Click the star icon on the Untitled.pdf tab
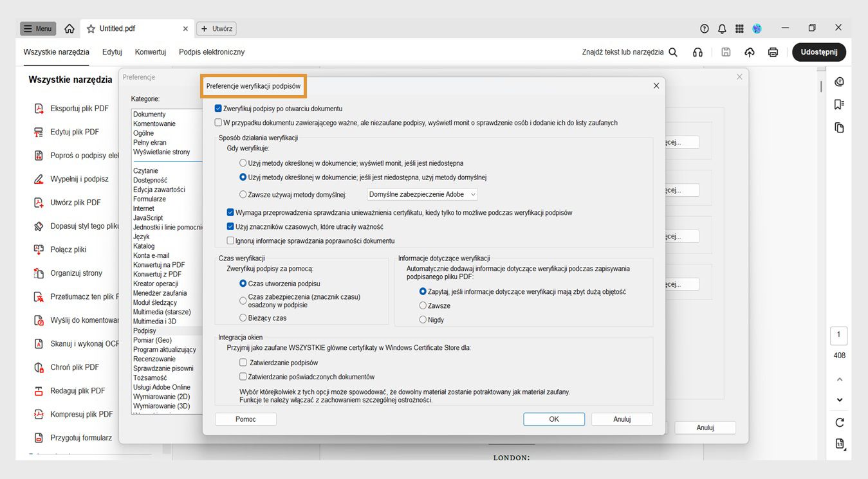 pyautogui.click(x=91, y=29)
